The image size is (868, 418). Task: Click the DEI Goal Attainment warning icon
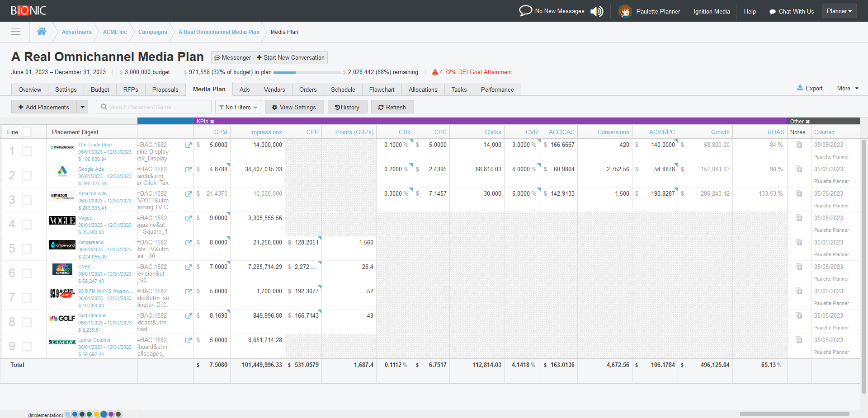point(435,72)
